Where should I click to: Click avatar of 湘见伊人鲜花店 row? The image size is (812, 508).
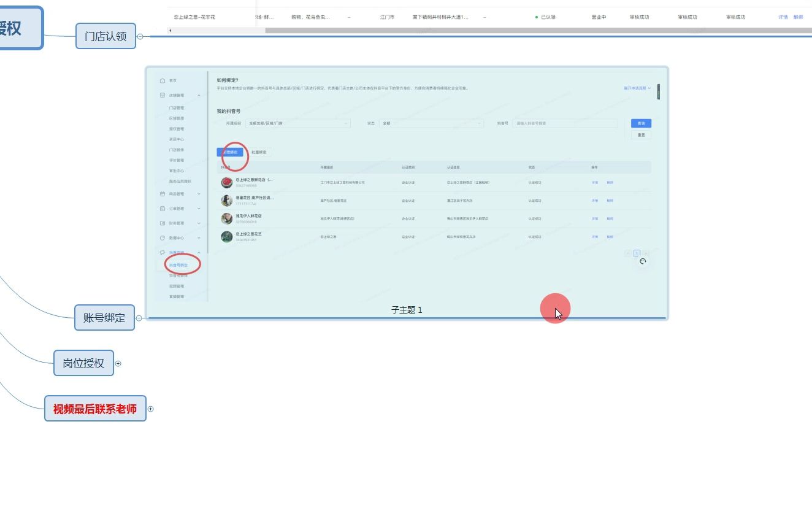[x=227, y=218]
